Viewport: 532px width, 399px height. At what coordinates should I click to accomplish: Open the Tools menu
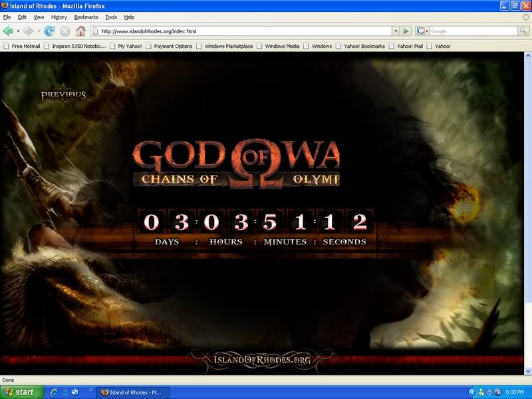pos(111,17)
